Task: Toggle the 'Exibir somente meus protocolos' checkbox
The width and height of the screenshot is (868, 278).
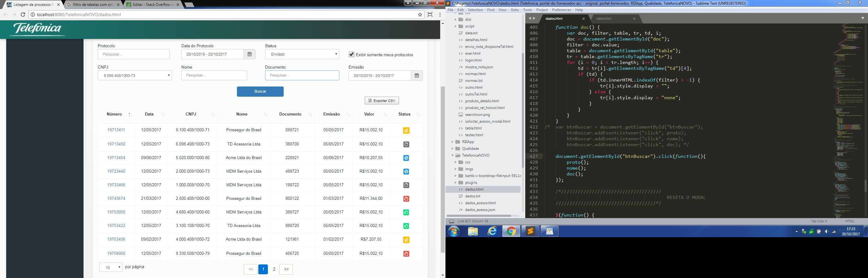Action: pos(351,55)
